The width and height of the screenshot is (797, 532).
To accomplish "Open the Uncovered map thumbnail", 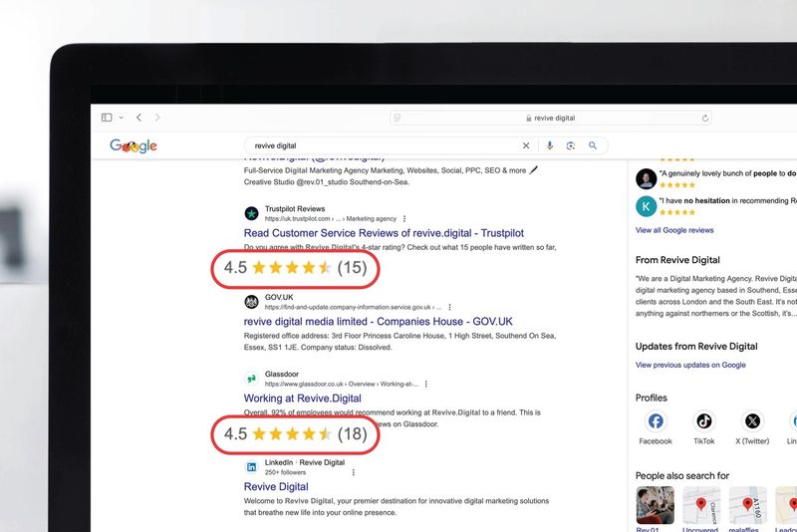I will click(701, 505).
